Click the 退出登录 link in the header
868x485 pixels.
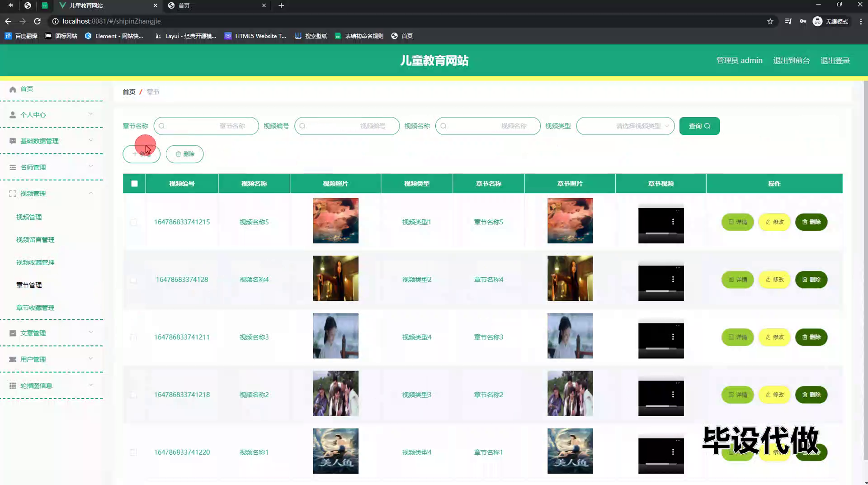(x=835, y=61)
